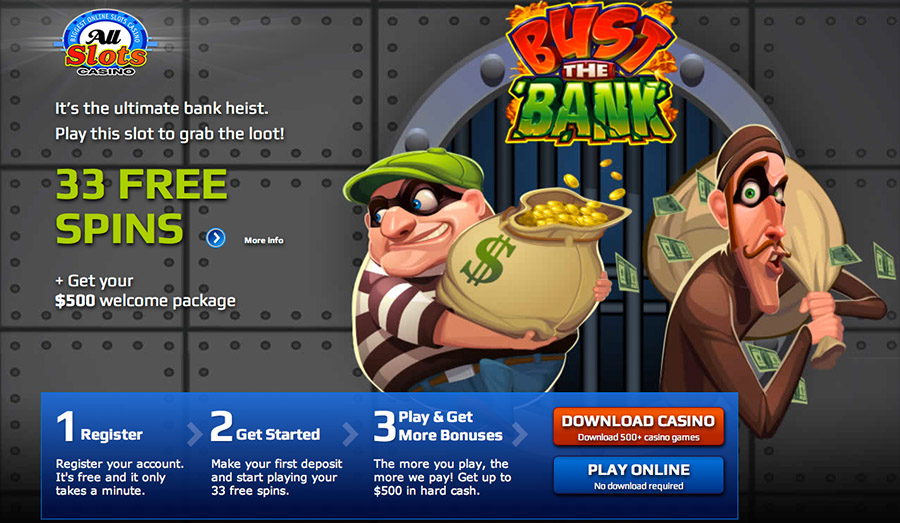Click the gold coins spilling from bag
The height and width of the screenshot is (523, 900).
[565, 207]
